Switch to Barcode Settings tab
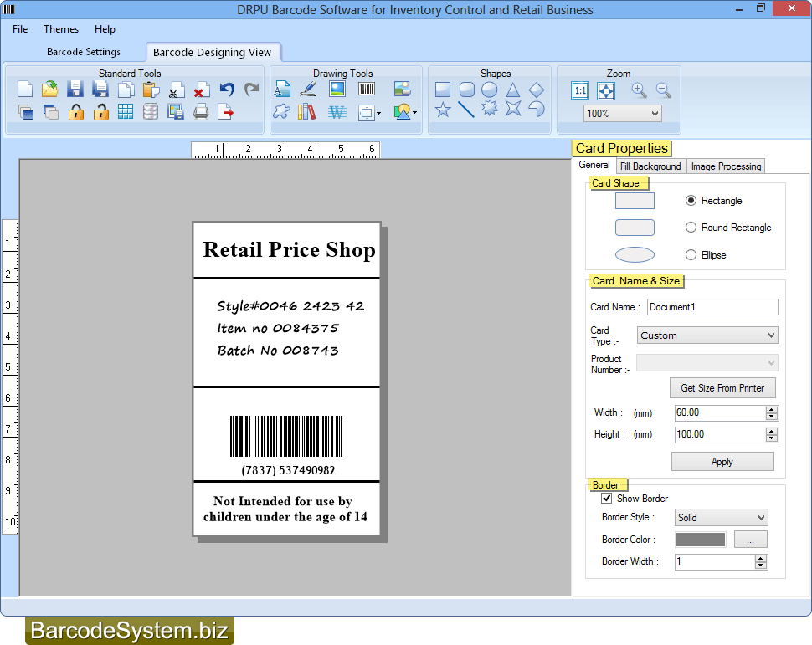This screenshot has height=645, width=812. (84, 52)
